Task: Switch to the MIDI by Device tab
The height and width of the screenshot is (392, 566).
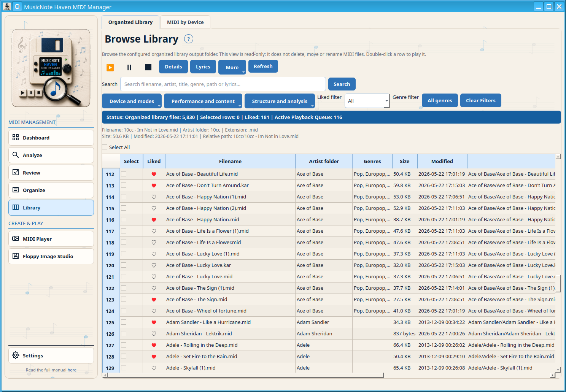Action: point(185,22)
